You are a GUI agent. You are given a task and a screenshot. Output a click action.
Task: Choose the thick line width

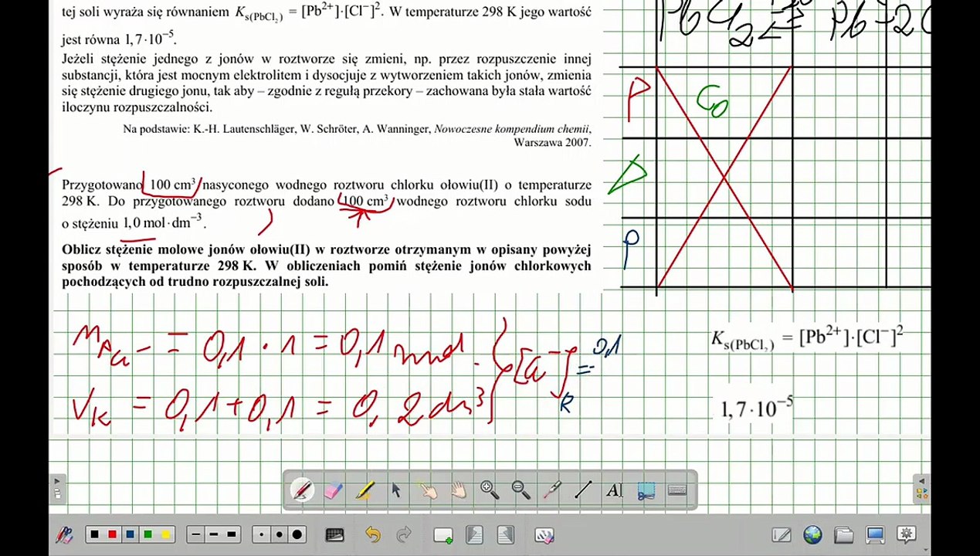click(232, 534)
